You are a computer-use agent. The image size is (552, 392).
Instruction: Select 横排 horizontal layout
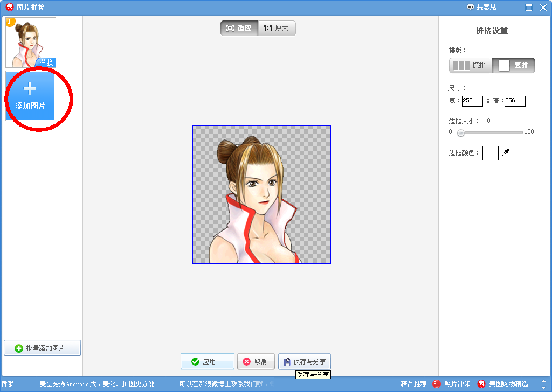pyautogui.click(x=470, y=65)
